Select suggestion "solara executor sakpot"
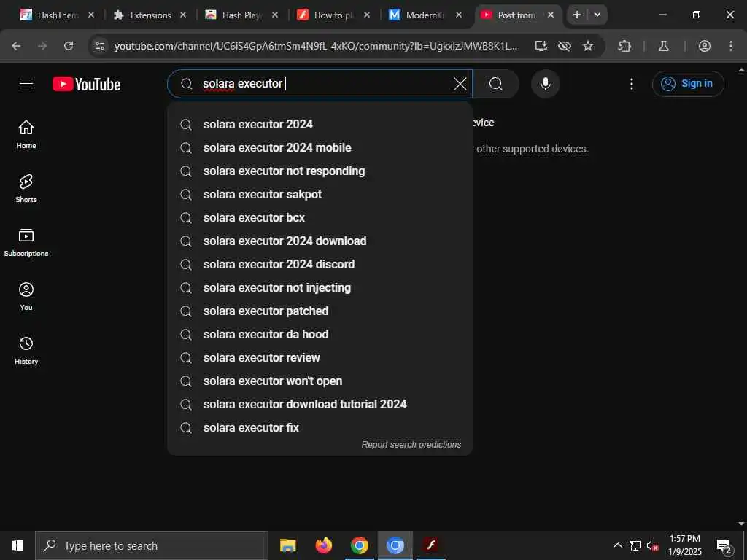Image resolution: width=747 pixels, height=560 pixels. [x=320, y=194]
